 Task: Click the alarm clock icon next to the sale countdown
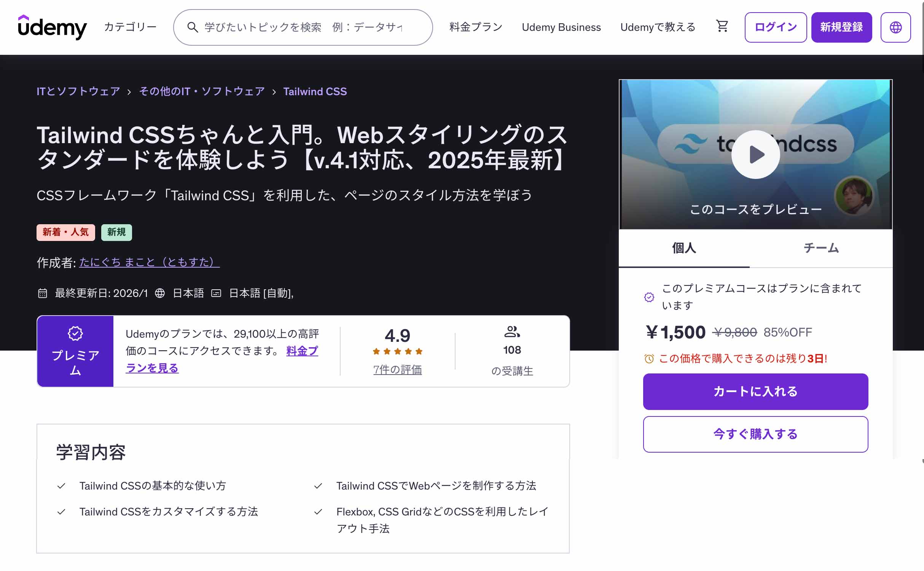pos(650,358)
